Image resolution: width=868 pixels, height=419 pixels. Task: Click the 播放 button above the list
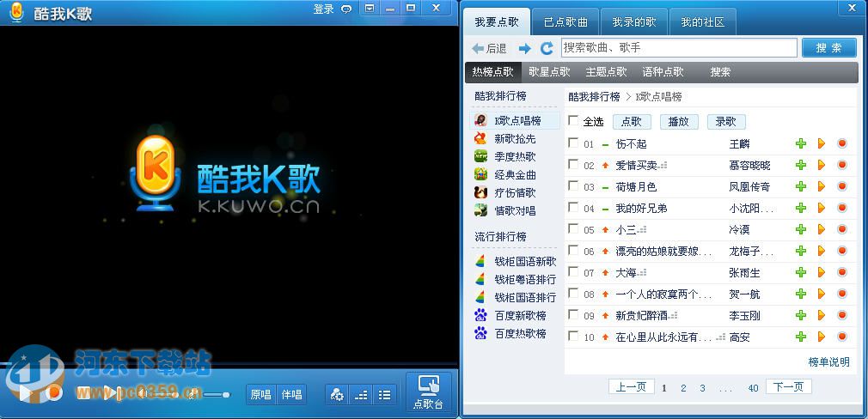click(679, 122)
